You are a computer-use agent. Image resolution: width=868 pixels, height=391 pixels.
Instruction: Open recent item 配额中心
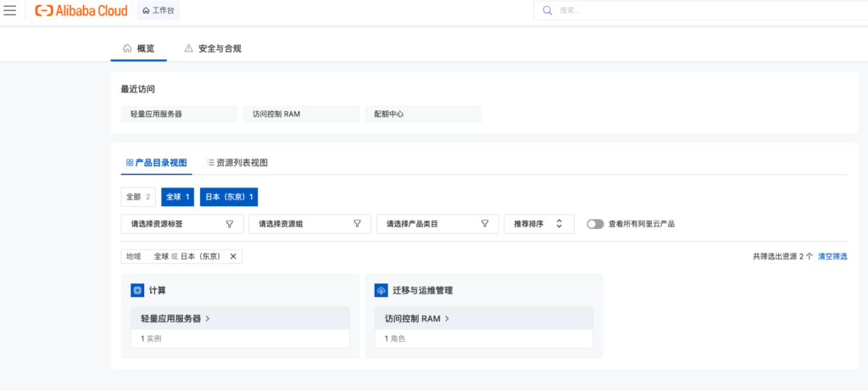(x=422, y=114)
